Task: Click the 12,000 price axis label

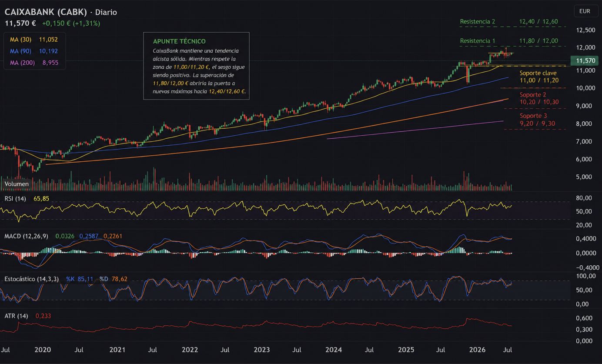Action: click(585, 48)
